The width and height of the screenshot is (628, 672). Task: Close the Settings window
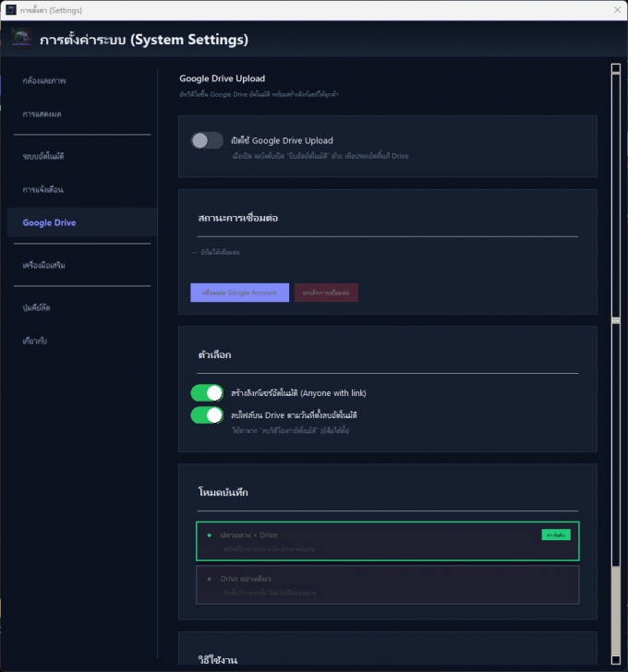[617, 10]
